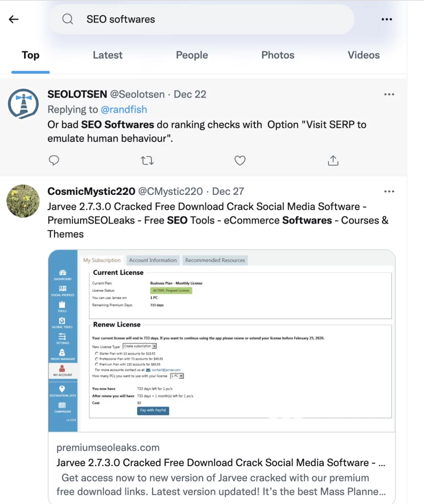This screenshot has width=424, height=504.
Task: Open search options three-dot menu
Action: coord(387,19)
